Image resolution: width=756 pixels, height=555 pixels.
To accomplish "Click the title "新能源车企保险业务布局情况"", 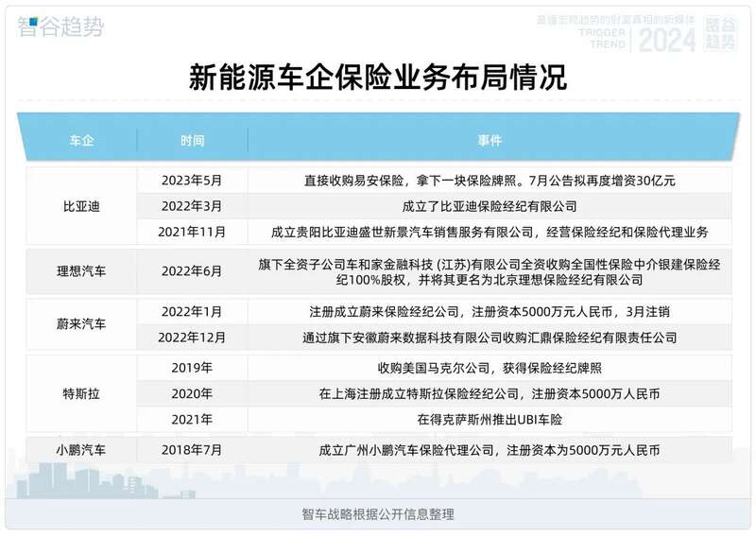I will click(377, 78).
